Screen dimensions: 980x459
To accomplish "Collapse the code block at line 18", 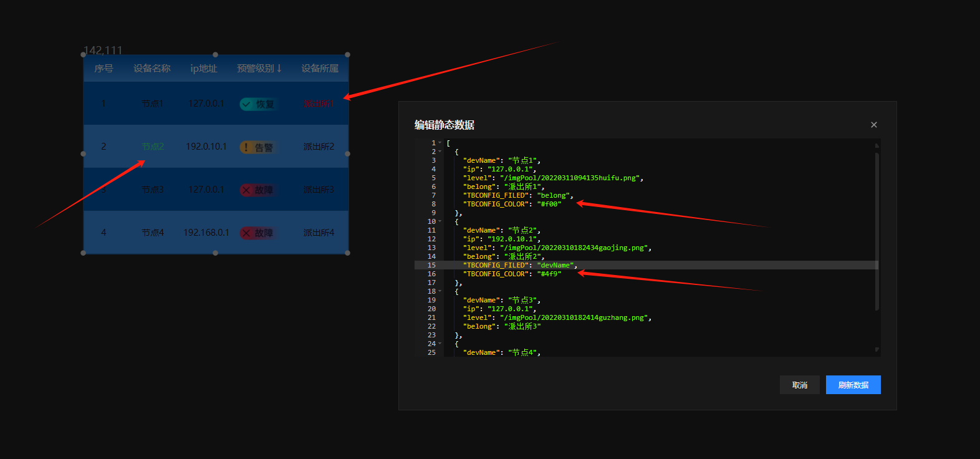I will click(440, 291).
